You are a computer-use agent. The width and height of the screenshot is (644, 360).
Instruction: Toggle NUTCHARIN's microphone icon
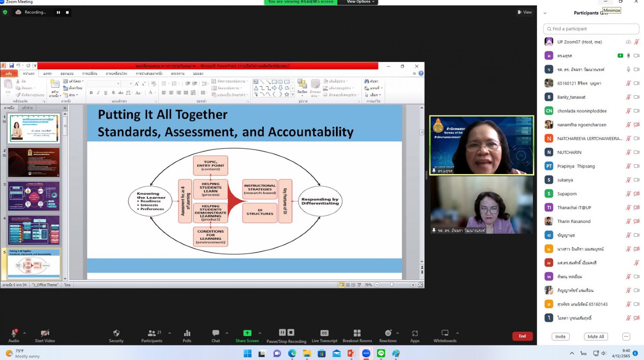click(628, 152)
